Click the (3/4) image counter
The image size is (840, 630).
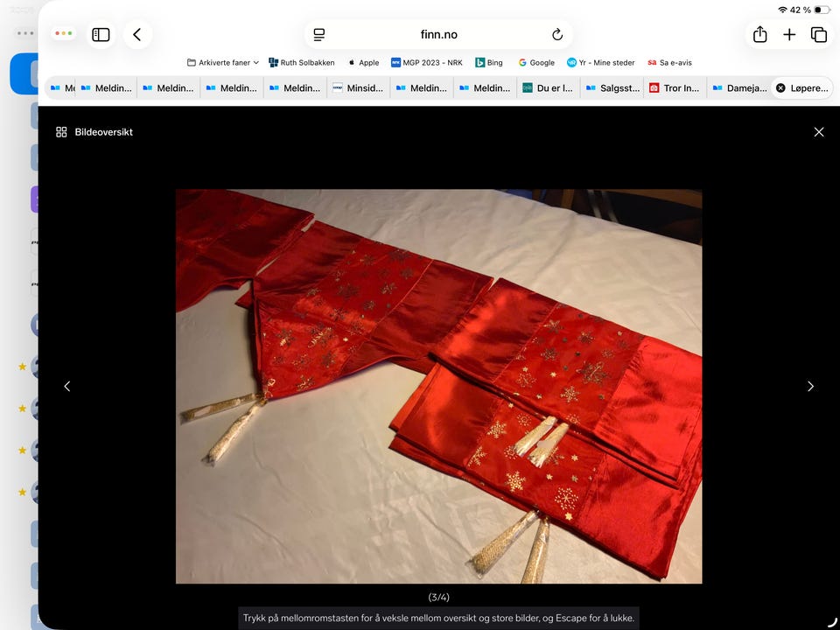coord(438,597)
